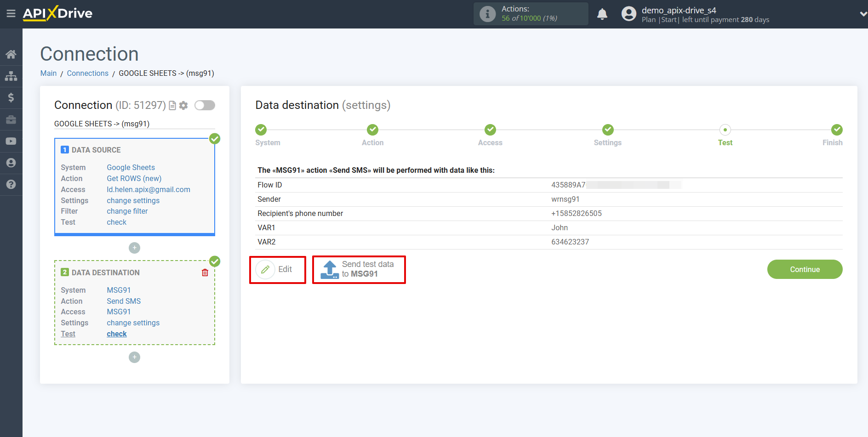Open the notifications bell
The image size is (868, 437).
(x=602, y=14)
